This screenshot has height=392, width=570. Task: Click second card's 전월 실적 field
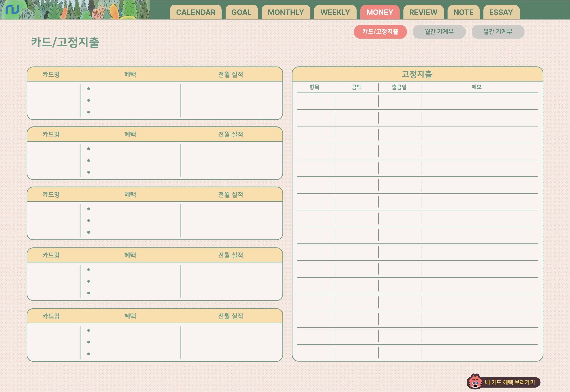click(x=231, y=161)
